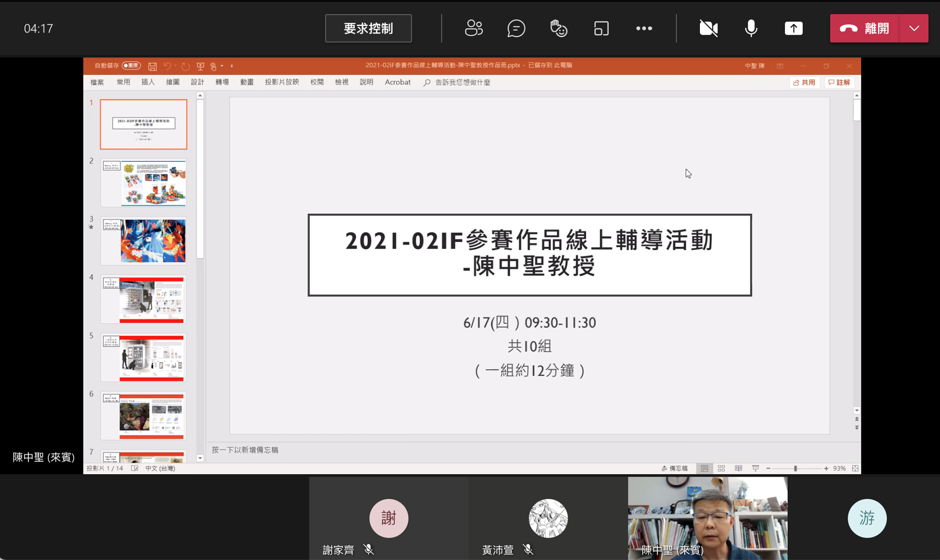Open Quick Access Toolbar customize dropdown
This screenshot has height=560, width=940.
click(x=232, y=66)
